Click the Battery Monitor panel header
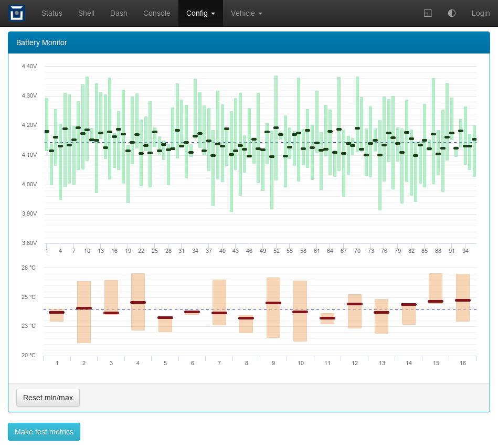The image size is (498, 448). 249,42
